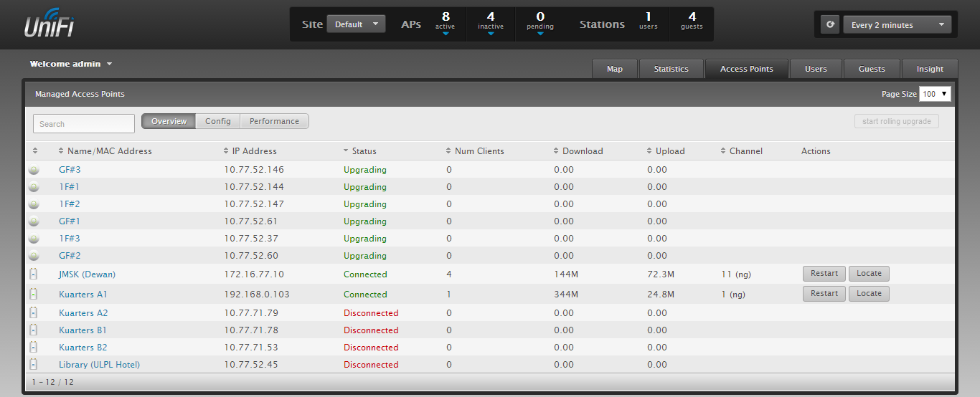
Task: Select the Overview view toggle
Action: [x=169, y=121]
